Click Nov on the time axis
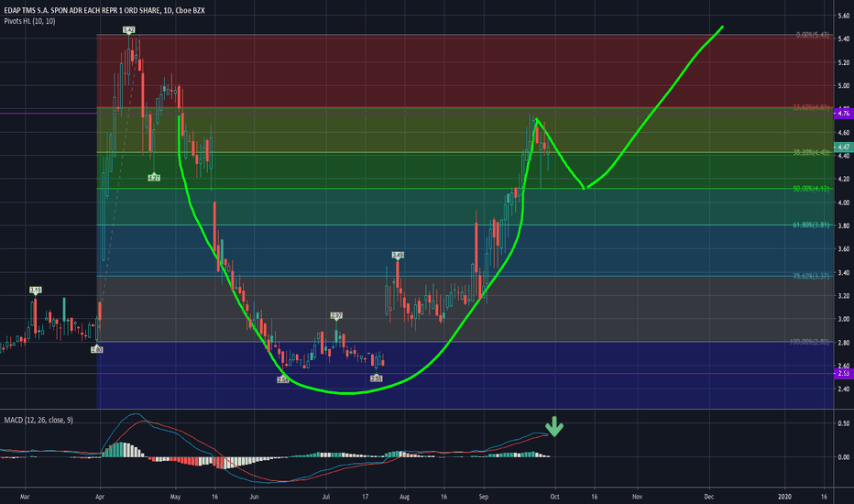854x504 pixels. (x=637, y=497)
